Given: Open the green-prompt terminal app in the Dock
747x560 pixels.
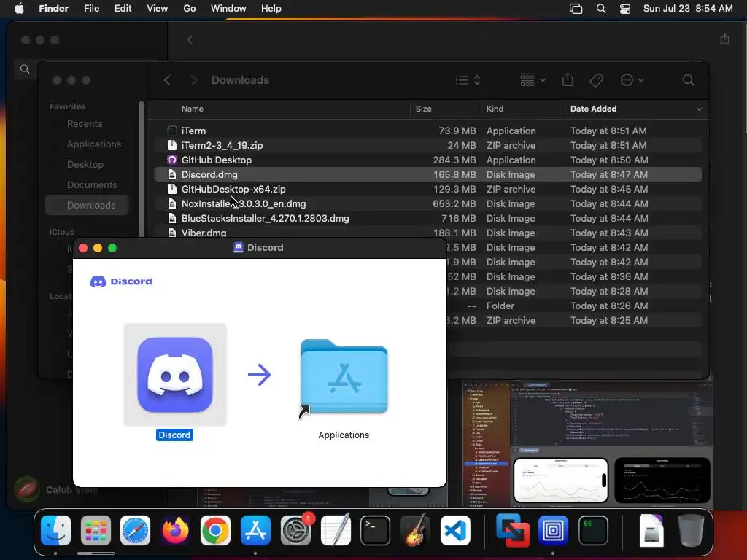Looking at the screenshot, I should point(592,531).
